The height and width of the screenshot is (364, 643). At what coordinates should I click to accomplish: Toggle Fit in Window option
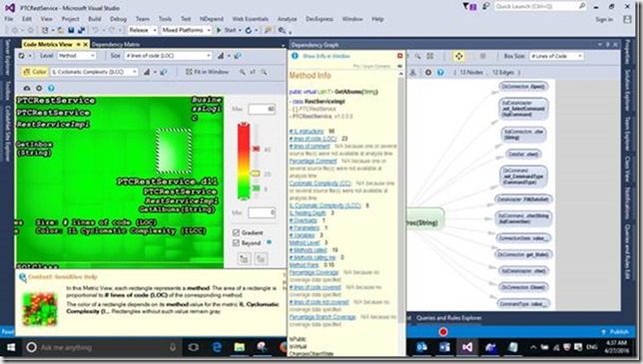pyautogui.click(x=207, y=72)
